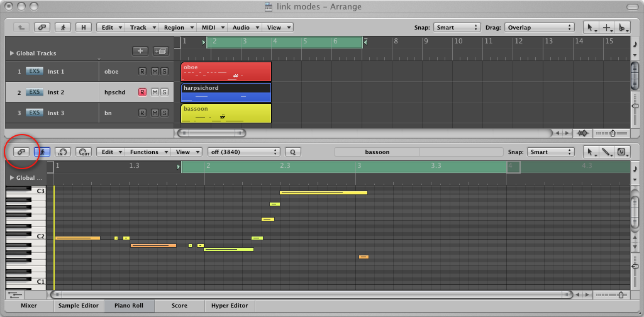Switch to the Sample Editor tab
644x317 pixels.
pyautogui.click(x=79, y=306)
